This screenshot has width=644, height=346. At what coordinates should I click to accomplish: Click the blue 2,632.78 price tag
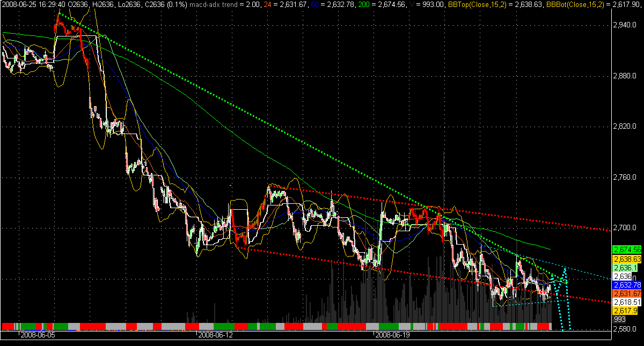(627, 284)
